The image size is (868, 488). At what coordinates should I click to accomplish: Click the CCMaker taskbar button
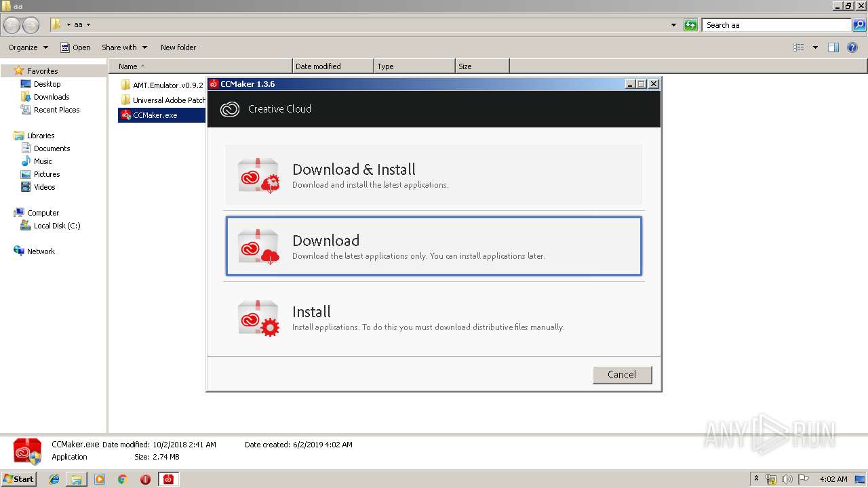168,479
